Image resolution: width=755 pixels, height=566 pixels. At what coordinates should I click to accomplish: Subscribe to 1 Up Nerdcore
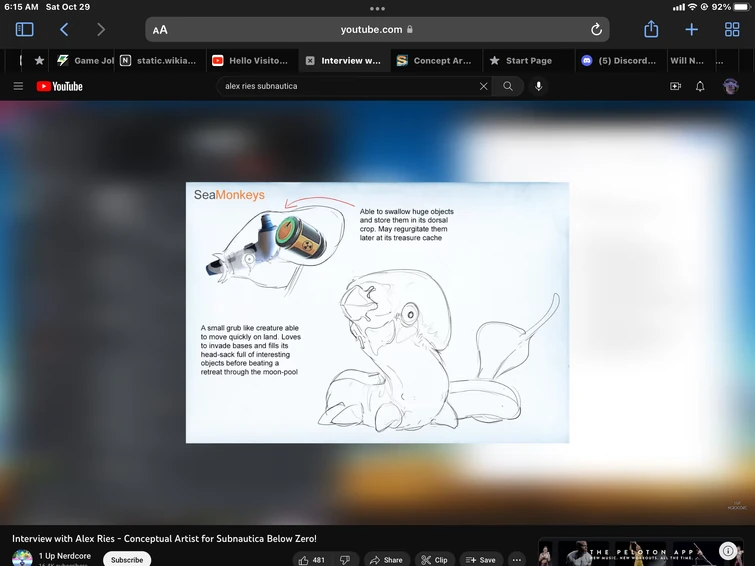[127, 559]
